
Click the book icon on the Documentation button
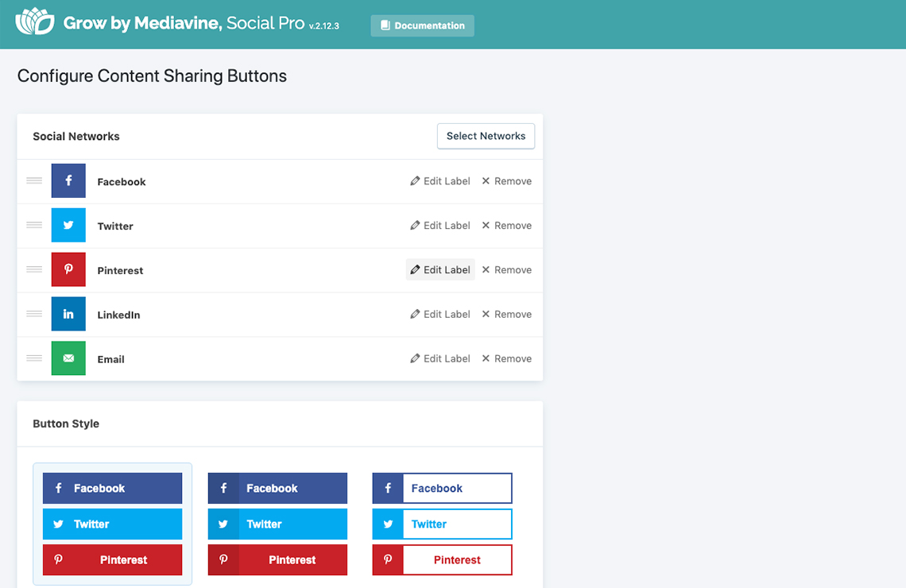(x=385, y=25)
